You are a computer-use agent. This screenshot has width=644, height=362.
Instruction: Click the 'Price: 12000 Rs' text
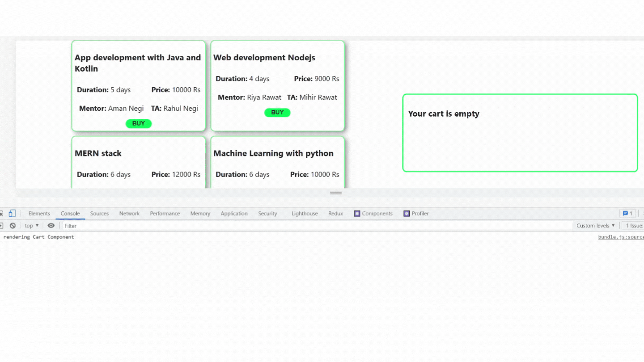point(176,174)
